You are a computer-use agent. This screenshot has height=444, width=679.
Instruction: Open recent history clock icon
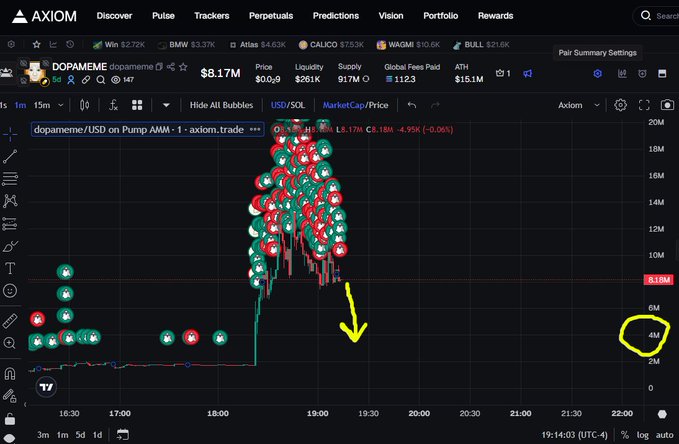tap(70, 44)
